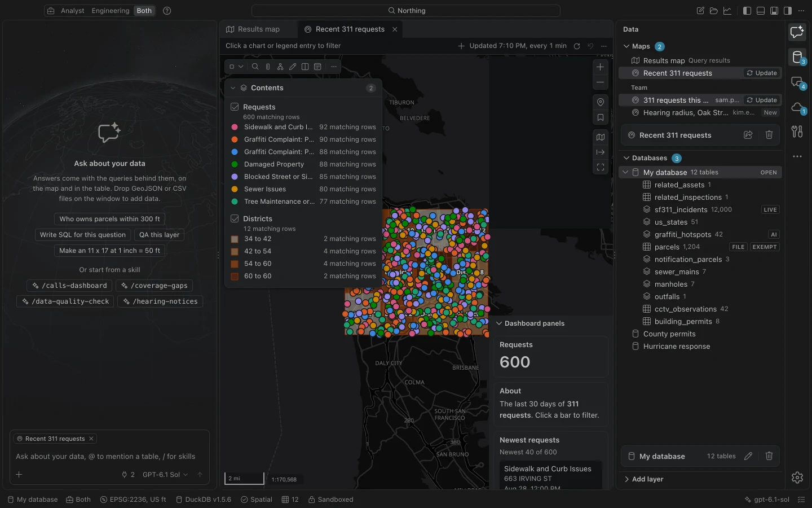The height and width of the screenshot is (508, 812).
Task: Collapse the Dashboard panels section
Action: tap(499, 323)
